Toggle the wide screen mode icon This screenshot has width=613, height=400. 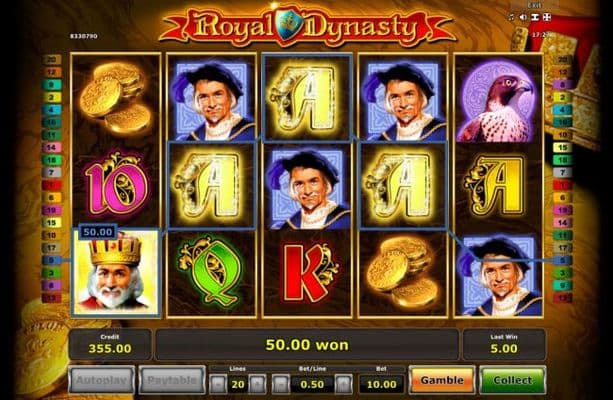point(535,17)
